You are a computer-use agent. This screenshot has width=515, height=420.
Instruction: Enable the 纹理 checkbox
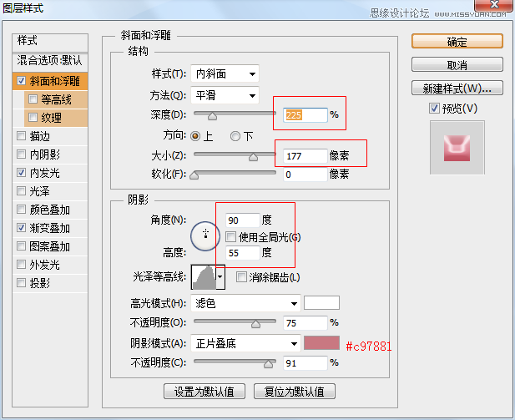[x=33, y=118]
